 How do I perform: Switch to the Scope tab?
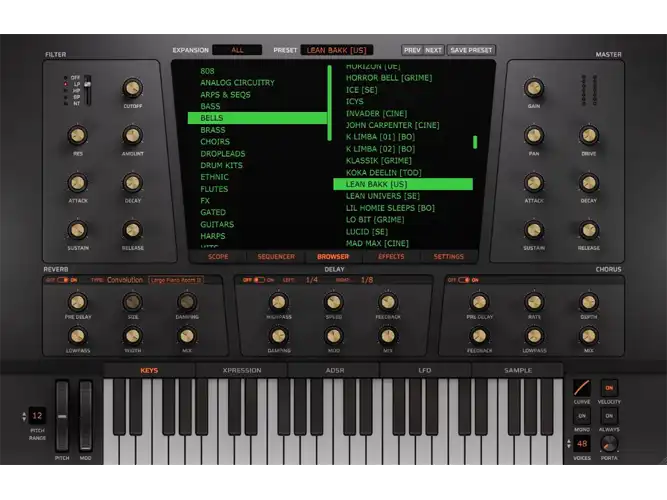point(218,257)
